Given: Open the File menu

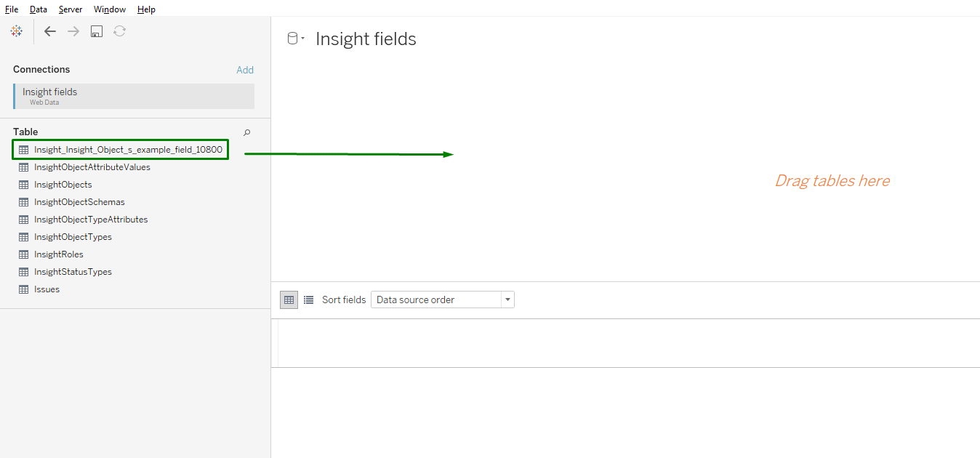Looking at the screenshot, I should pos(12,9).
